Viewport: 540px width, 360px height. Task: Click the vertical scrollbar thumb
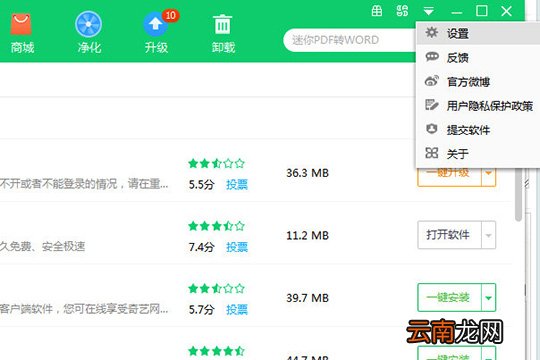tap(519, 195)
